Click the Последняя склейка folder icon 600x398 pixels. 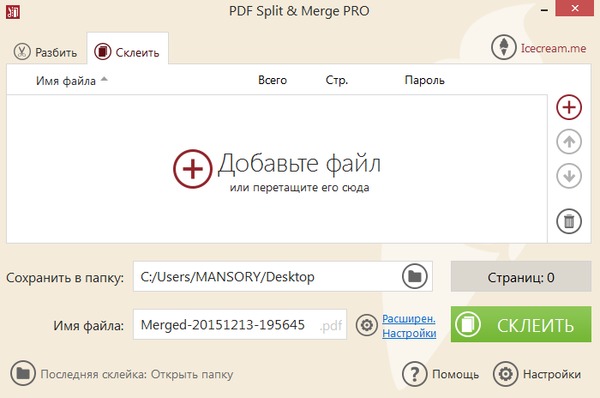point(23,373)
